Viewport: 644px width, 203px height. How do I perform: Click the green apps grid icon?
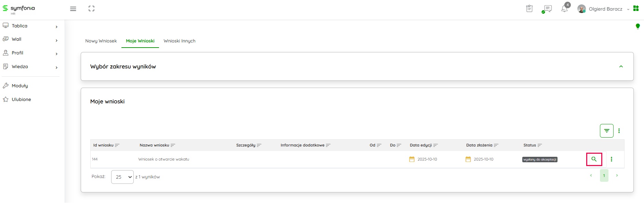(x=636, y=9)
